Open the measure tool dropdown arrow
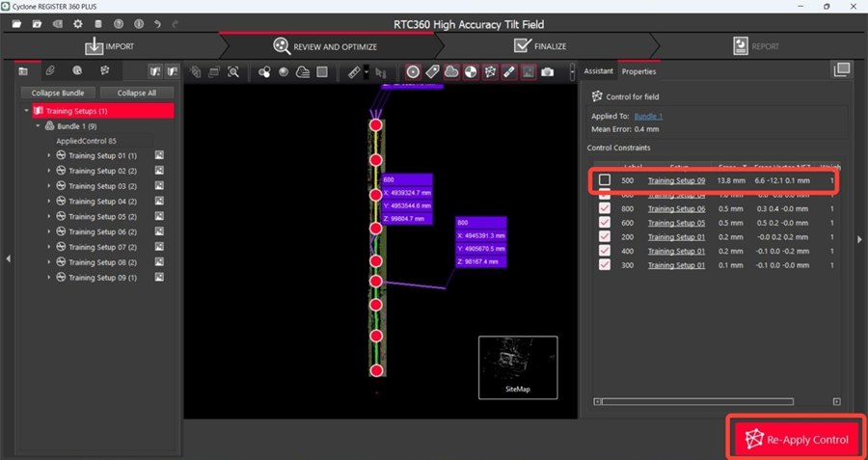The height and width of the screenshot is (460, 868). pyautogui.click(x=366, y=72)
